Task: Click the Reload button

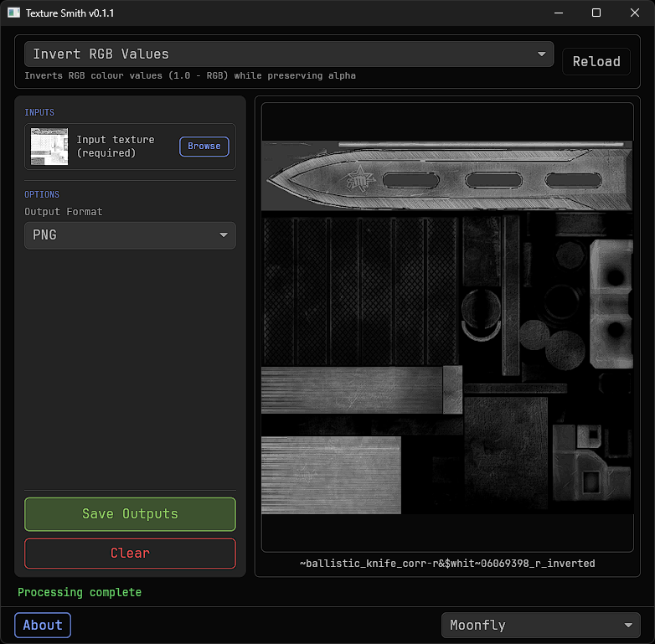Action: point(596,62)
